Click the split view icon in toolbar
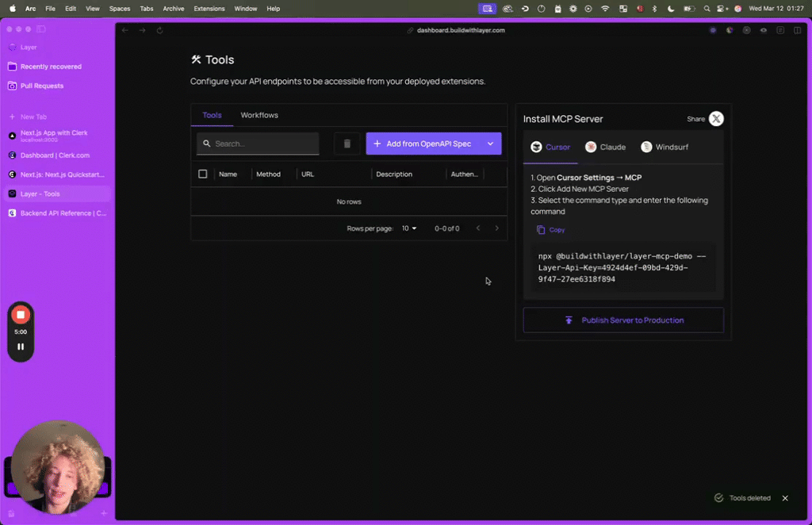Screen dimensions: 812x525 coord(797,30)
